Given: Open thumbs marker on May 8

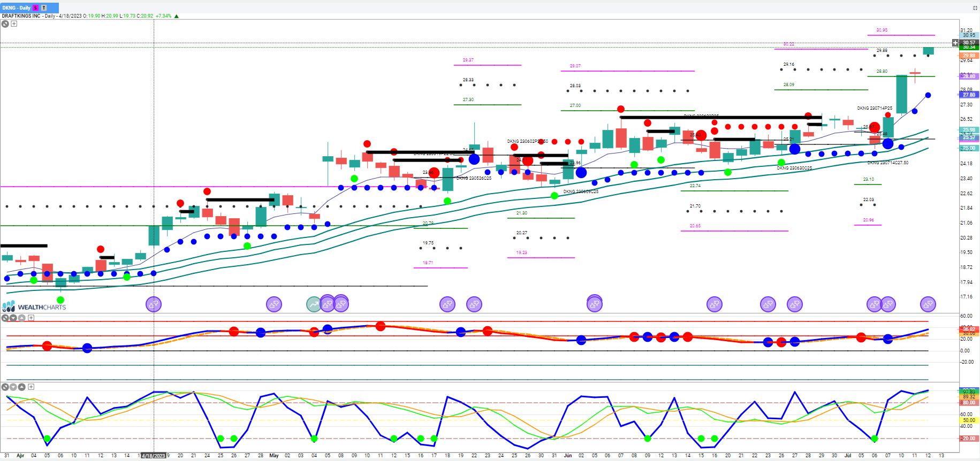Looking at the screenshot, I should (x=341, y=304).
